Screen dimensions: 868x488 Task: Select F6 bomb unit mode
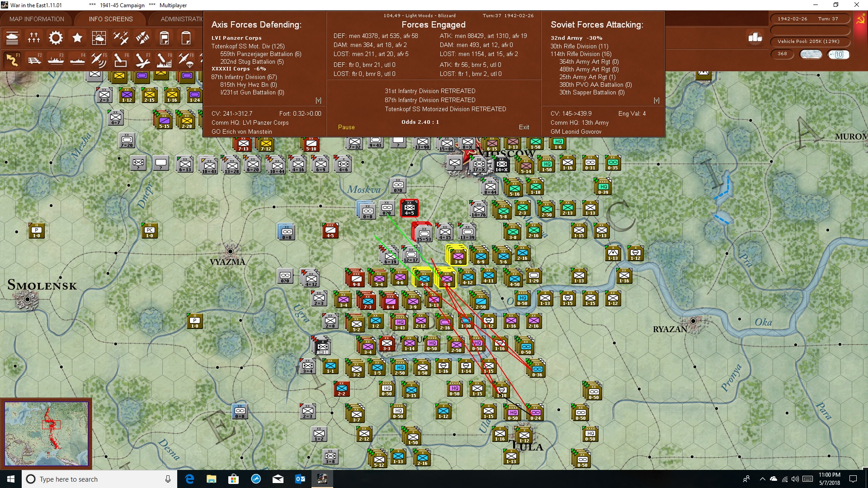pyautogui.click(x=121, y=60)
